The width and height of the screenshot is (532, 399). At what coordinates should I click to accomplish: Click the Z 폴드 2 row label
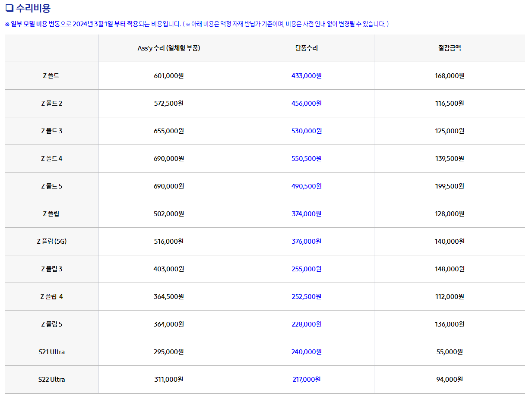(x=52, y=104)
